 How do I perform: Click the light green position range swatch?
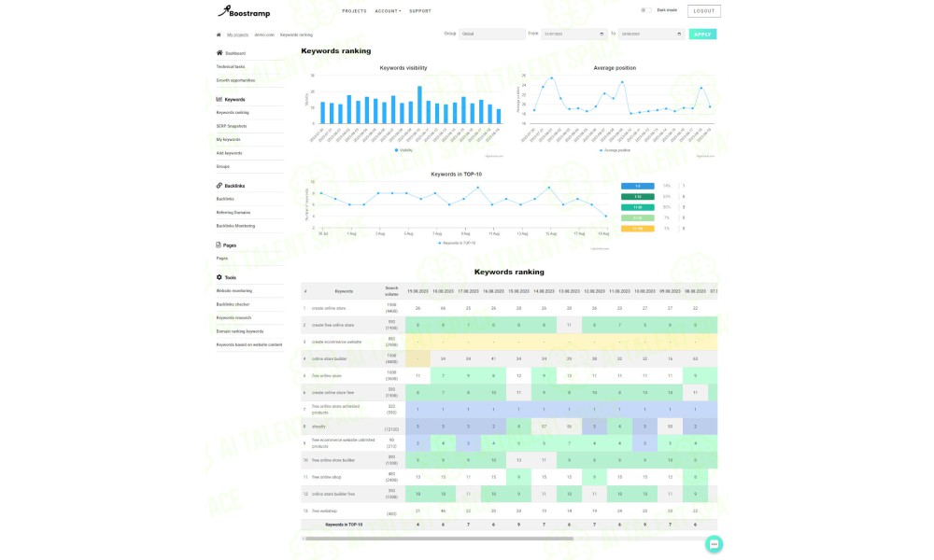tap(637, 217)
